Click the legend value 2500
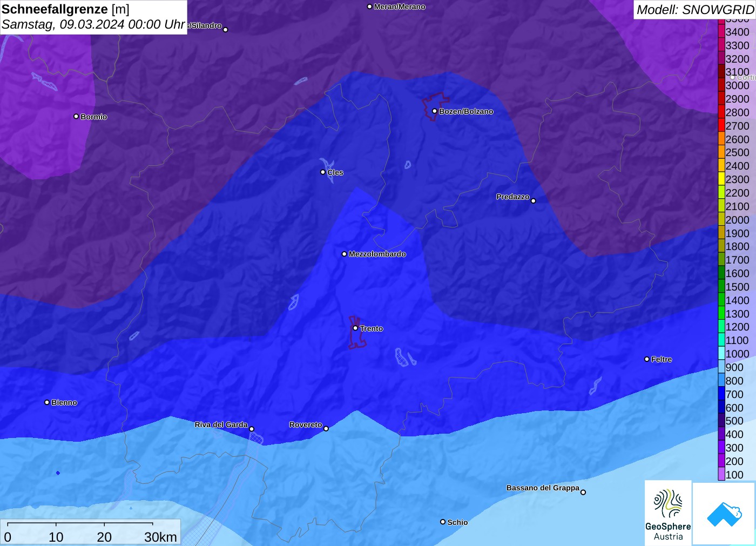 click(737, 152)
